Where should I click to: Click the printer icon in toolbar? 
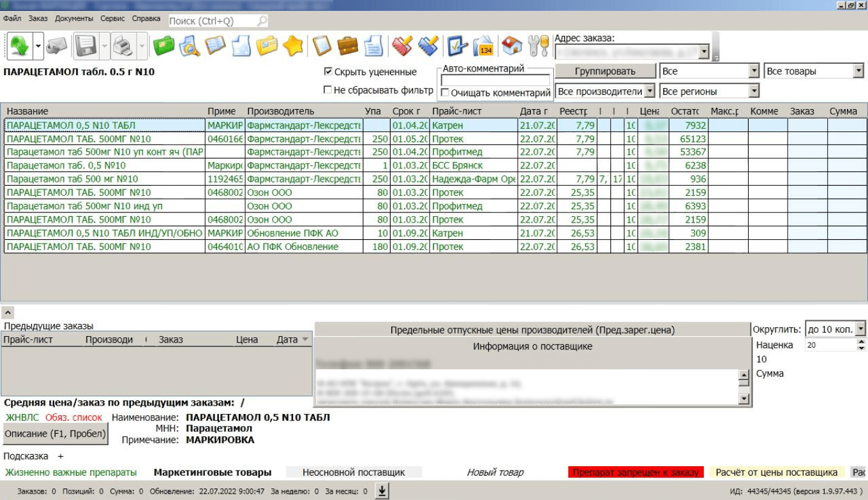121,46
